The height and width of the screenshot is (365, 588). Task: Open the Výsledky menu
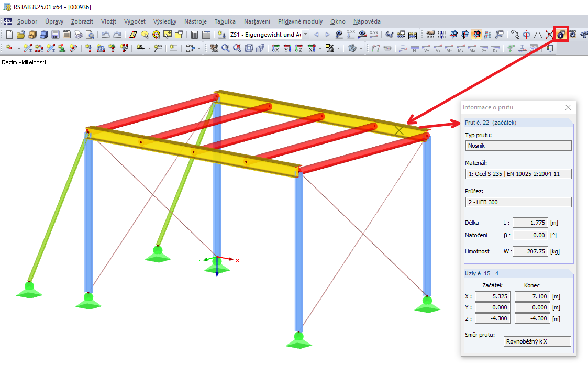point(165,21)
